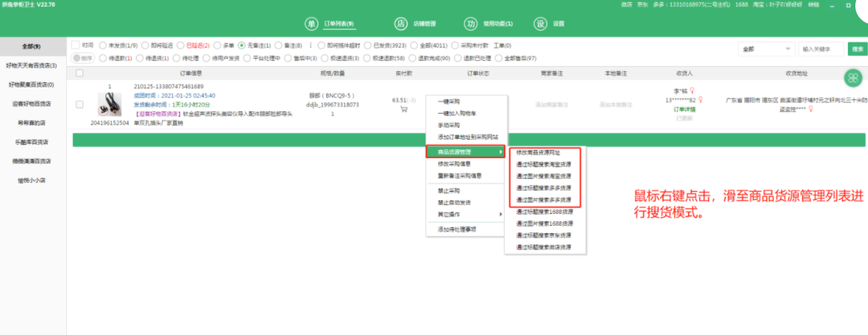The image size is (868, 335).
Task: Expand the 商品货源管理 submenu
Action: click(465, 152)
